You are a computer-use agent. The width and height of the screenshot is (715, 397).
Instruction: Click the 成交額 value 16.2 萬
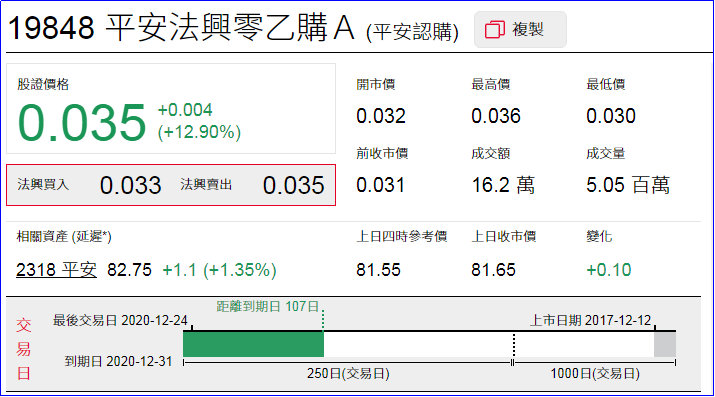(x=503, y=186)
